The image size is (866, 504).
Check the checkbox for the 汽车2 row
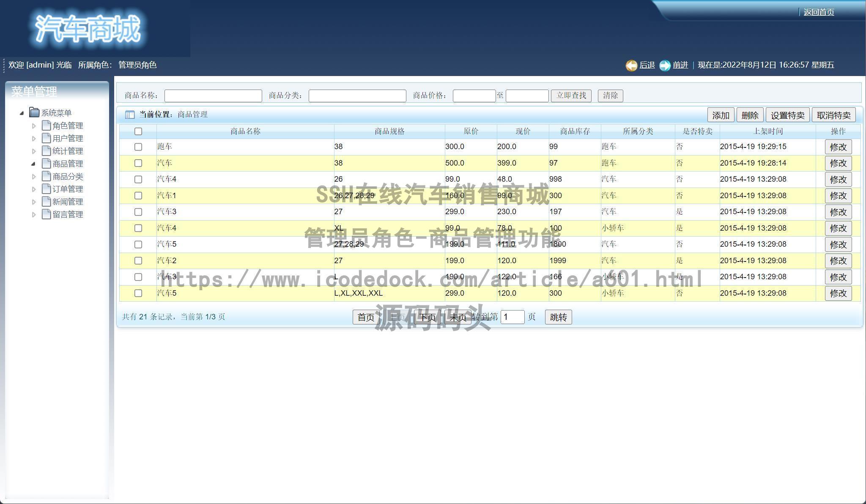(x=138, y=261)
